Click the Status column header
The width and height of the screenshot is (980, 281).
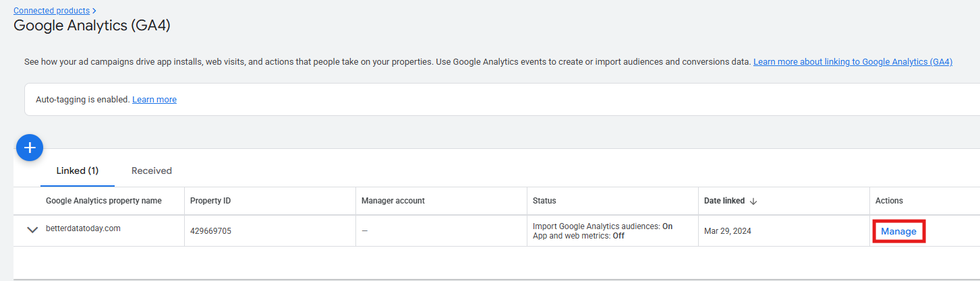pyautogui.click(x=544, y=201)
